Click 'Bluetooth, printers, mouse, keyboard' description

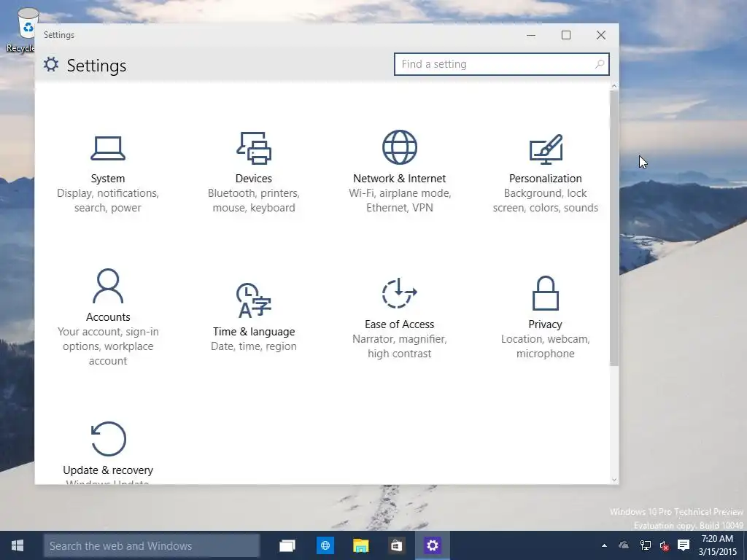(x=254, y=201)
